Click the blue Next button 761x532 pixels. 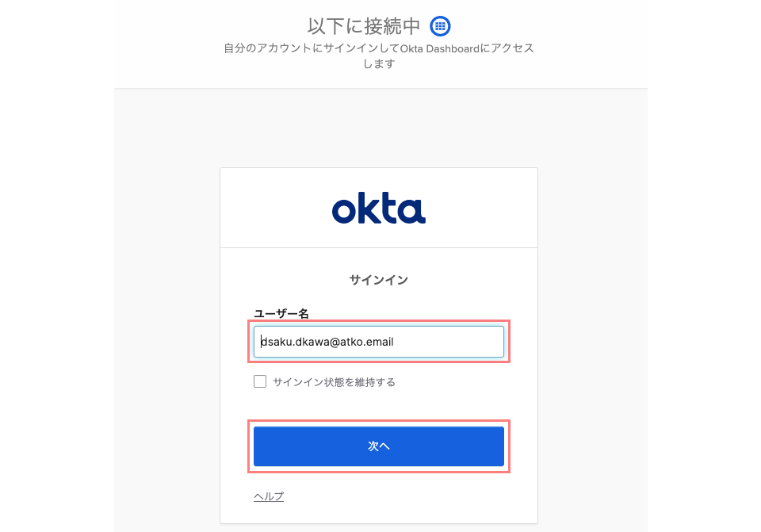tap(379, 446)
